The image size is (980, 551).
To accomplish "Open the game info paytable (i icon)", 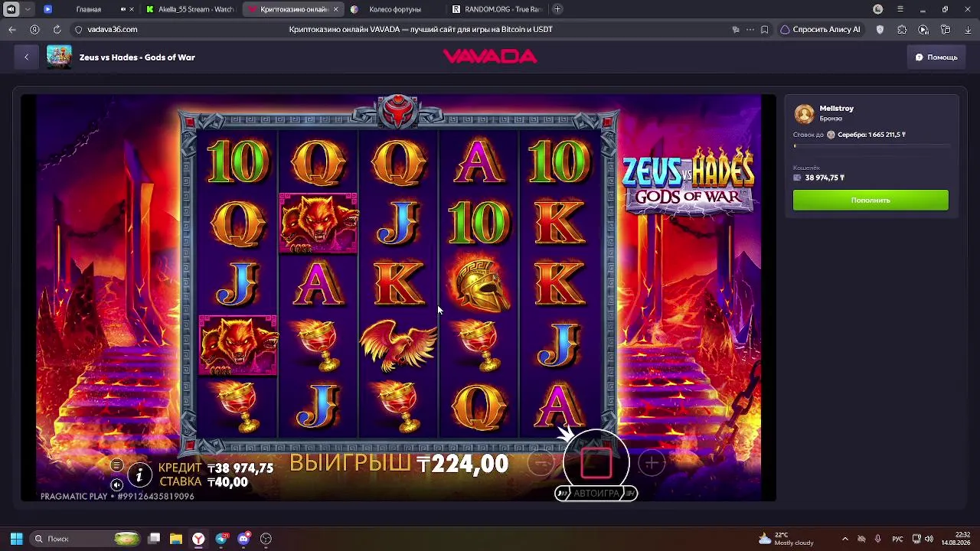I will coord(139,475).
